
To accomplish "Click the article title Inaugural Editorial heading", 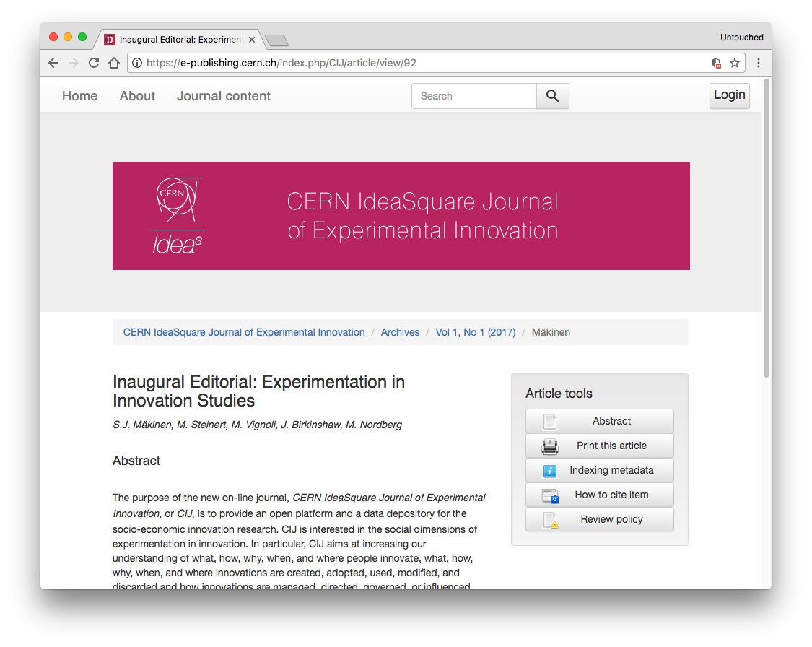I will pos(258,391).
